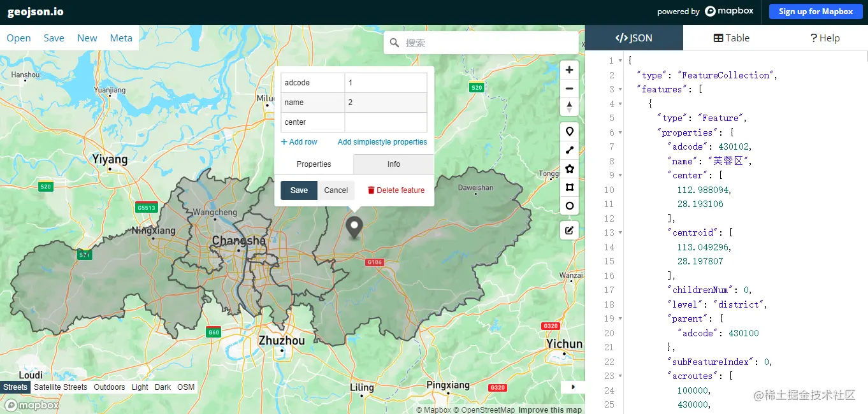Viewport: 868px width, 414px height.
Task: Zoom out with the minus map control
Action: point(569,89)
